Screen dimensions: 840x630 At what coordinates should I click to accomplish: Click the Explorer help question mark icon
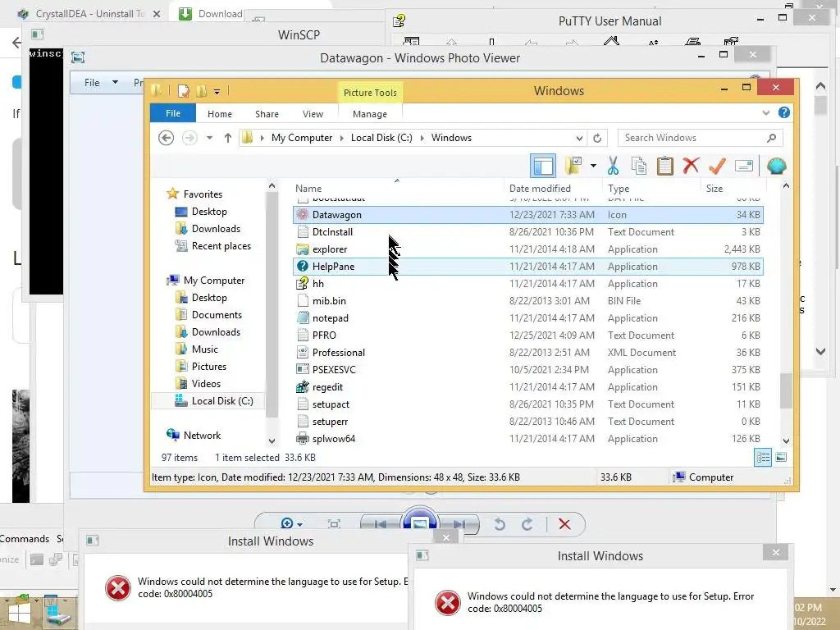783,112
